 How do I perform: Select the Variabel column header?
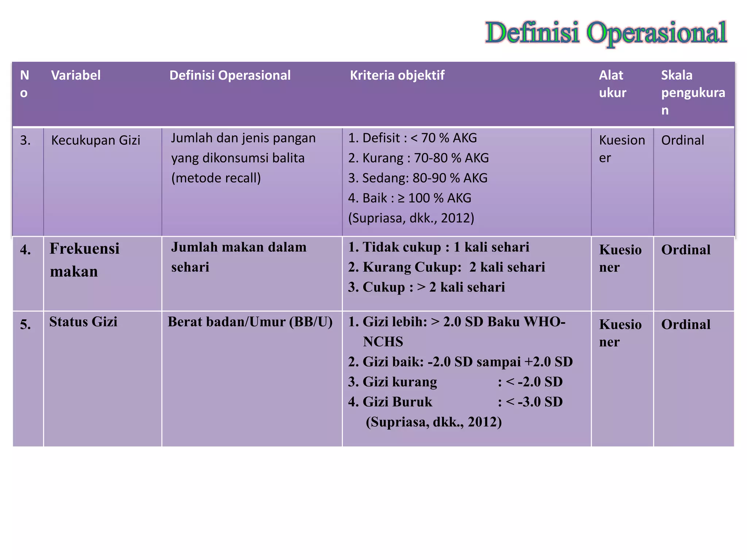[x=76, y=75]
